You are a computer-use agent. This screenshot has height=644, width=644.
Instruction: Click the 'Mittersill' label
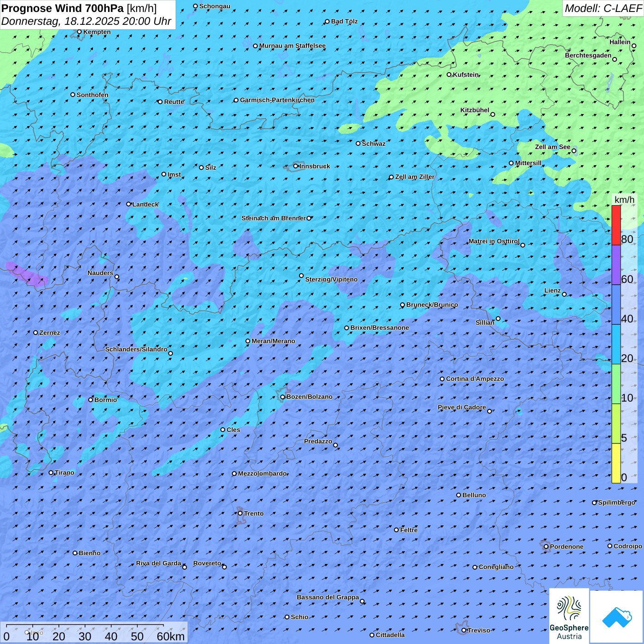pyautogui.click(x=529, y=163)
